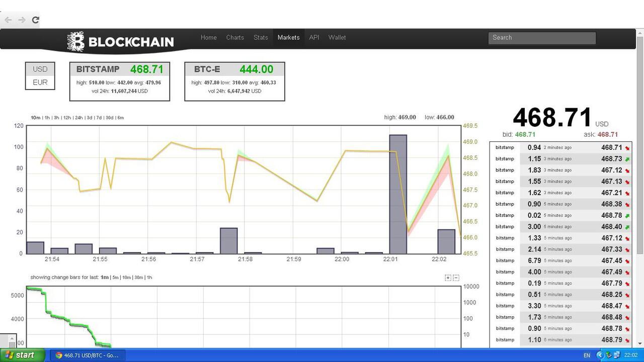Click the 6.79 trade amount row
Screen dimensions: 644x362
[561, 260]
